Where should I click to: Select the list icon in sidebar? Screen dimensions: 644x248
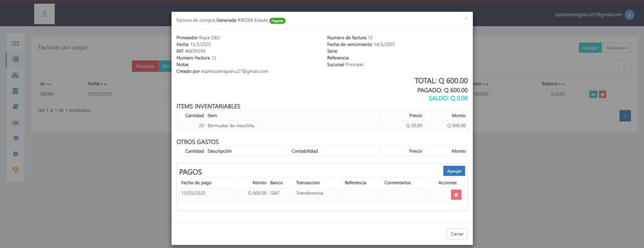(16, 59)
